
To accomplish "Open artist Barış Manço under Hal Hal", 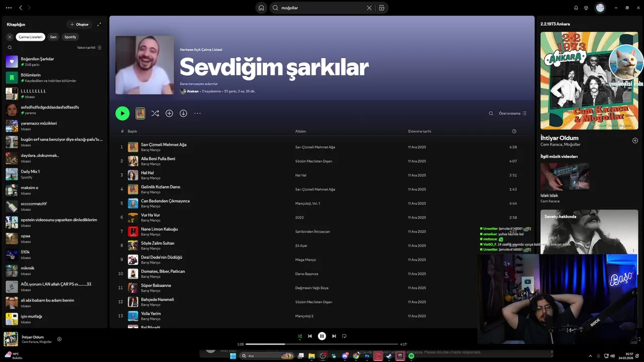I will click(x=150, y=178).
